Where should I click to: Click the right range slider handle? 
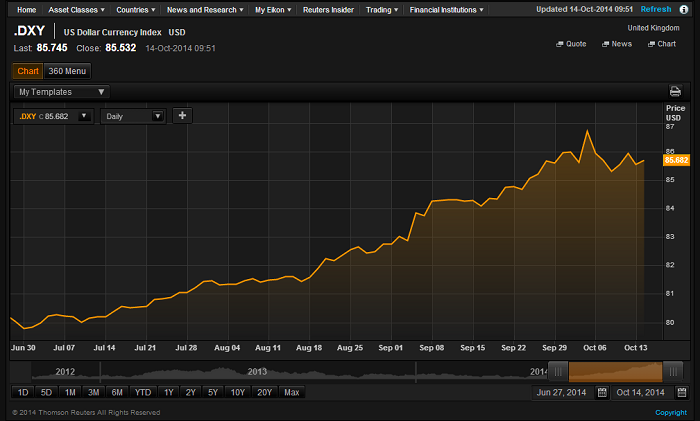point(673,371)
